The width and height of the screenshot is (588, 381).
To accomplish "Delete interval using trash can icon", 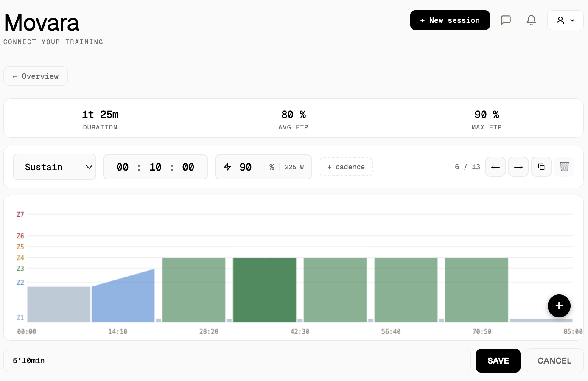I will tap(564, 167).
